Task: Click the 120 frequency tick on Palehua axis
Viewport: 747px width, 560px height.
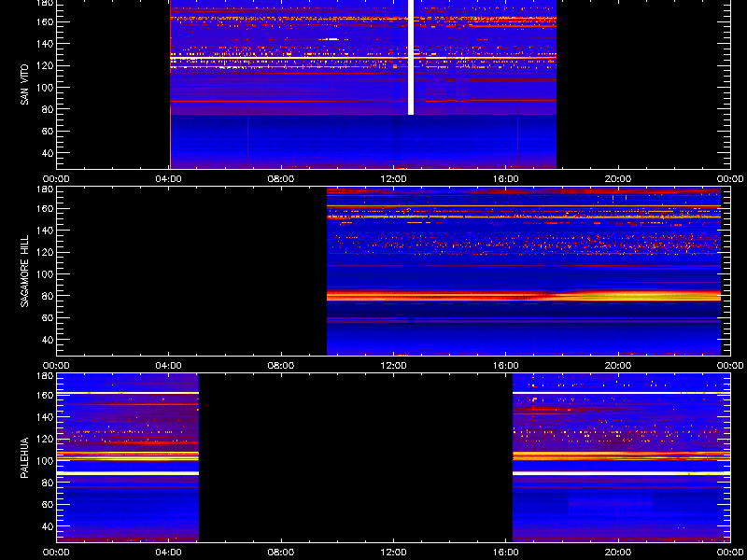Action: point(46,439)
